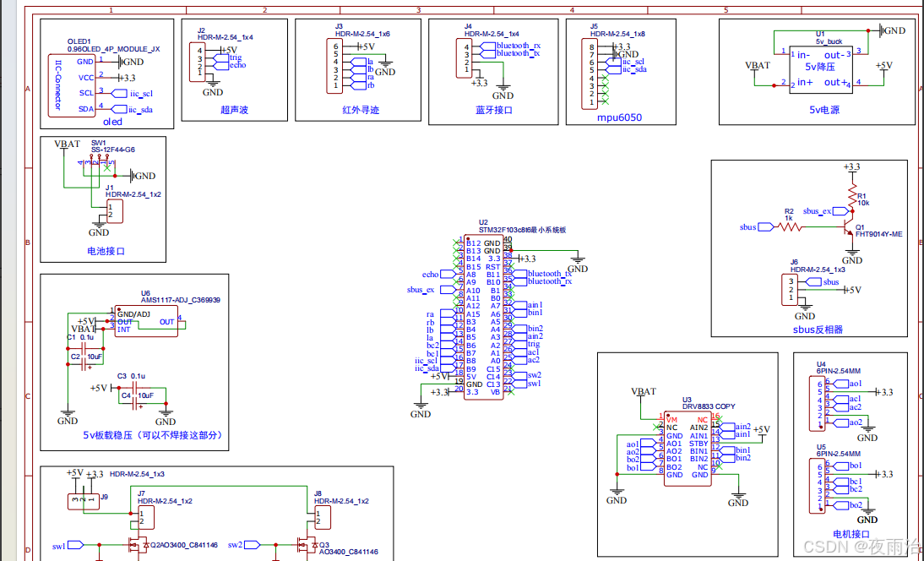924x561 pixels.
Task: Click the 'RST' pin label on U2
Action: click(492, 267)
